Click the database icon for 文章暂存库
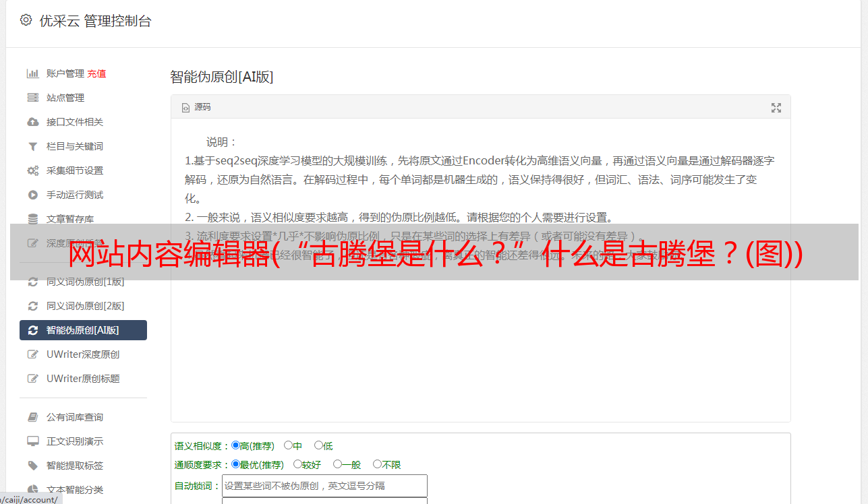Screen dimensions: 868x504 pyautogui.click(x=32, y=219)
